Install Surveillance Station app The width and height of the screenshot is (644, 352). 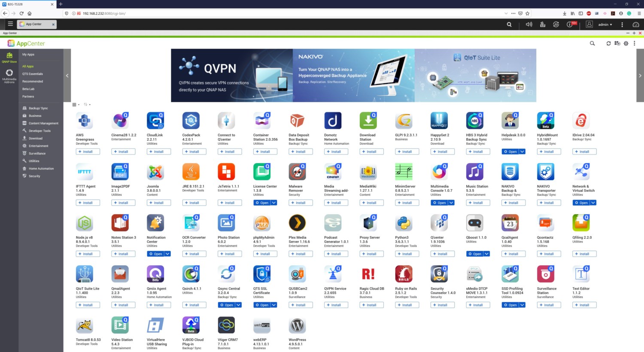[549, 305]
